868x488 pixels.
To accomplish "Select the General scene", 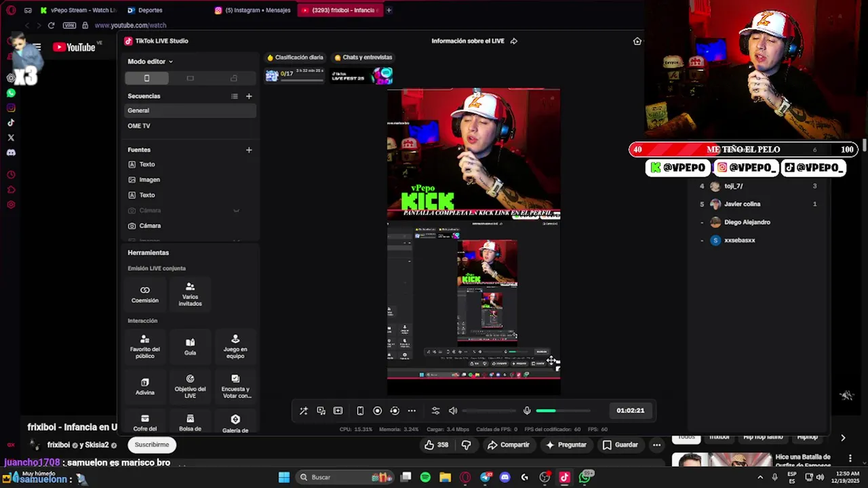I will 191,110.
